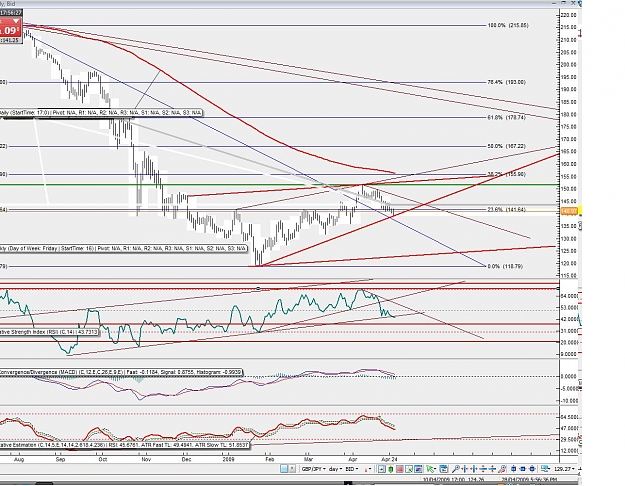Open the GBP/JPY symbol dropdown
Screen dimensions: 625x486
pyautogui.click(x=314, y=469)
